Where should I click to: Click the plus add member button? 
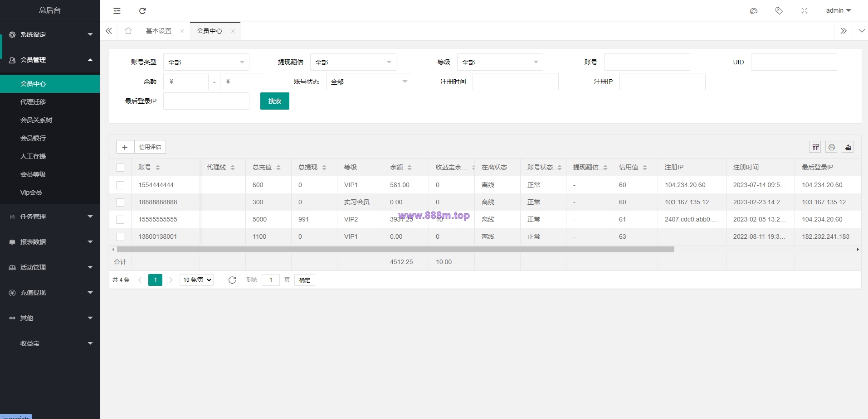point(125,147)
